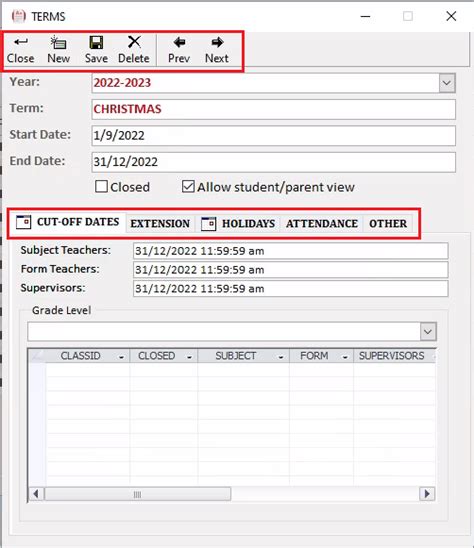
Task: Open the SUBJECT column filter arrow
Action: [x=281, y=357]
